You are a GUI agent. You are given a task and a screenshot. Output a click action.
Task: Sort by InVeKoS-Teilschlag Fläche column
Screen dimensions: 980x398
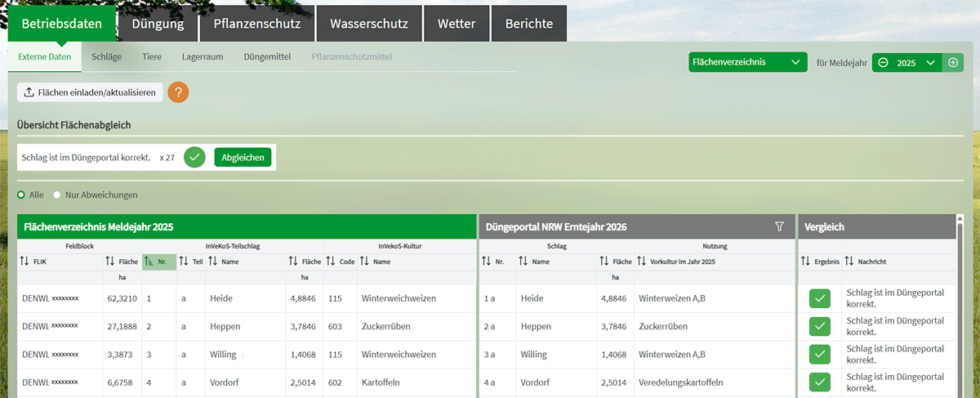(293, 262)
